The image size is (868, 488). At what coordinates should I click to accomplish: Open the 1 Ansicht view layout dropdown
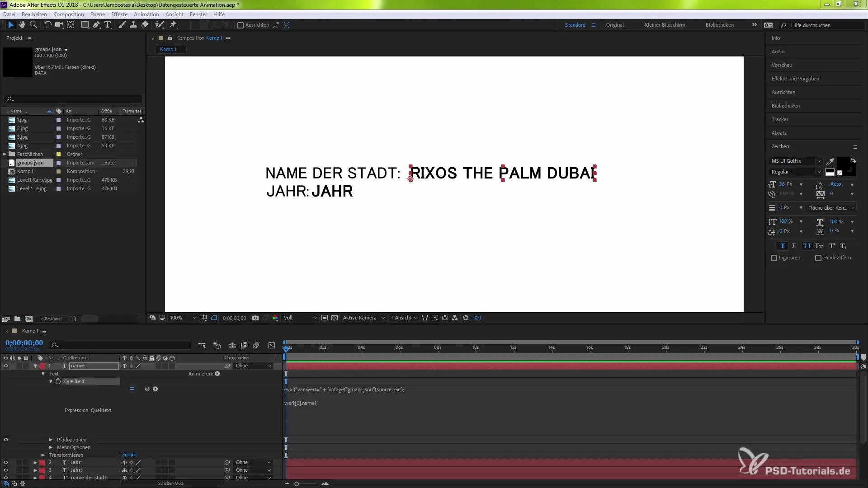click(x=404, y=318)
